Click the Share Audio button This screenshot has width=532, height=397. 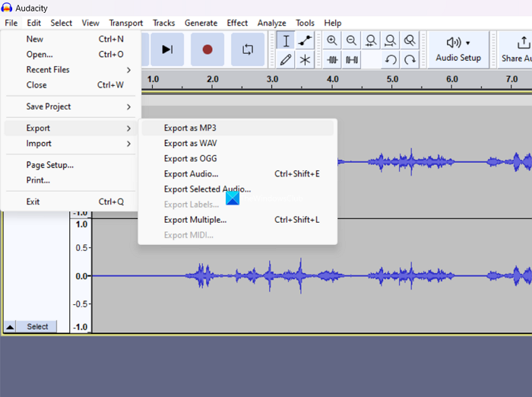coord(517,49)
